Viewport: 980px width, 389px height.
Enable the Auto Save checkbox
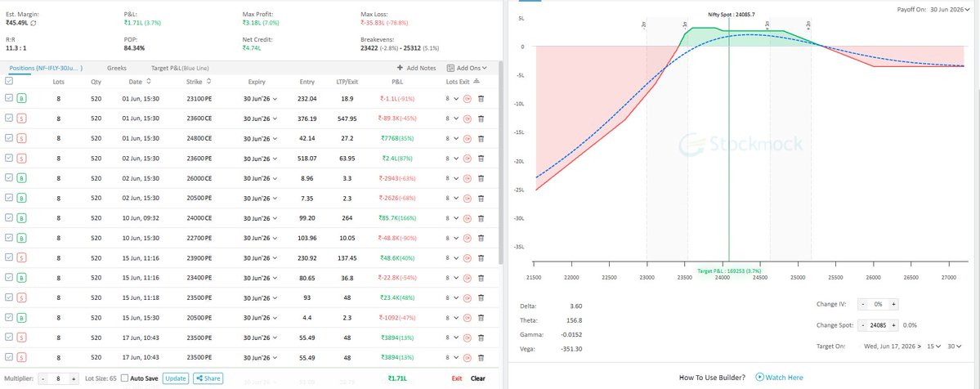(125, 378)
